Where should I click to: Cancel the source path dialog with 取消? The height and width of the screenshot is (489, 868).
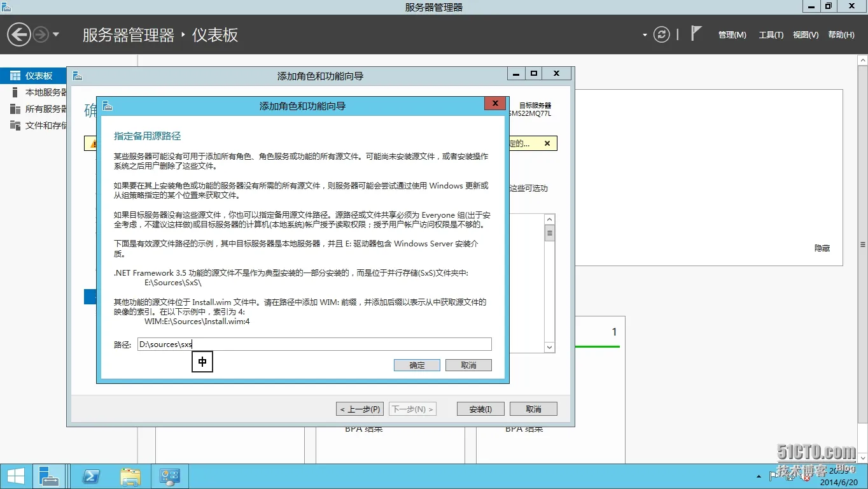coord(468,365)
